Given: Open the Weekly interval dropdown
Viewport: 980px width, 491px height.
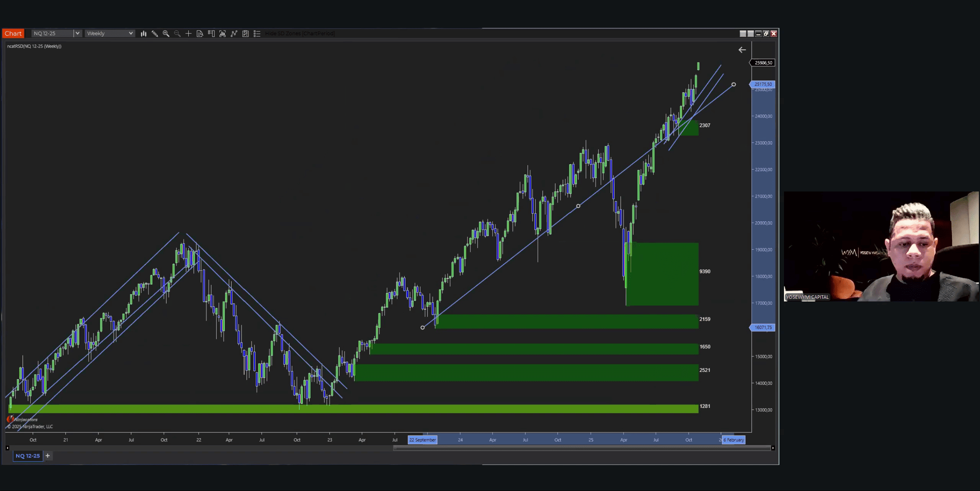Looking at the screenshot, I should (110, 33).
